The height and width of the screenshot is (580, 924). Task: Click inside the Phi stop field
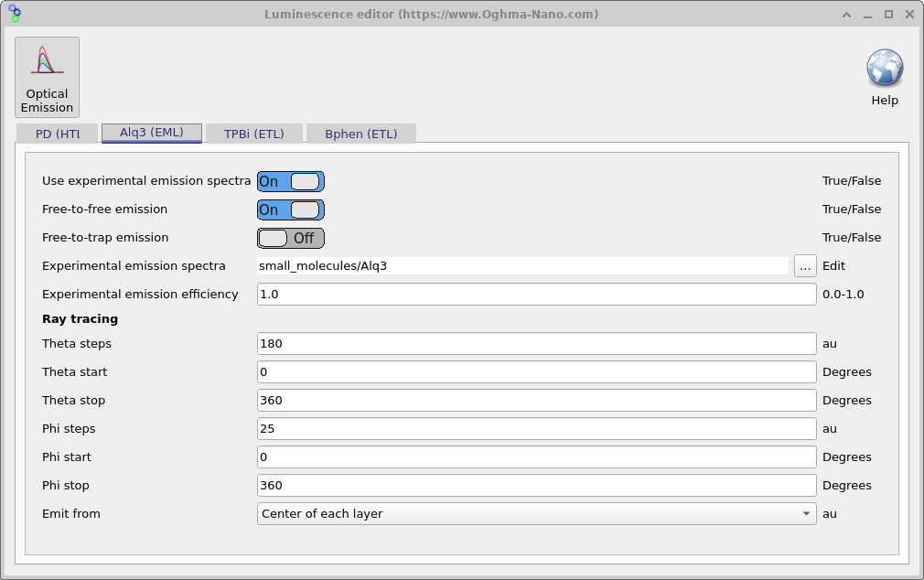[x=536, y=485]
